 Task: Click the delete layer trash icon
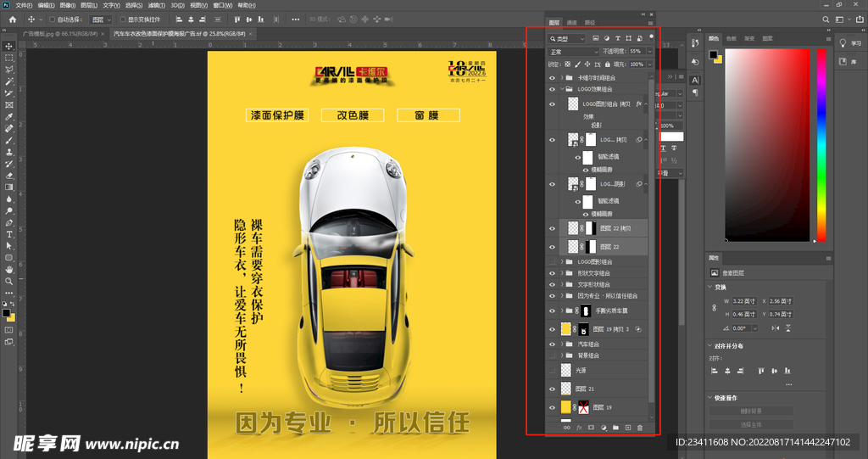coord(640,428)
